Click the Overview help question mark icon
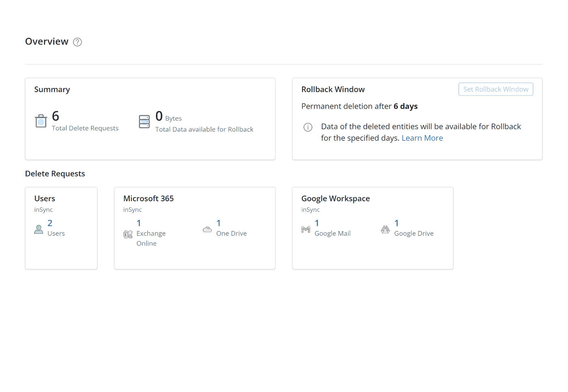Image resolution: width=568 pixels, height=392 pixels. point(77,42)
